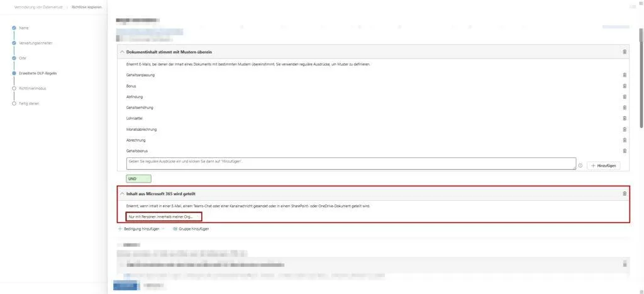Delete the Monatsabrechnung pattern entry

click(x=625, y=129)
